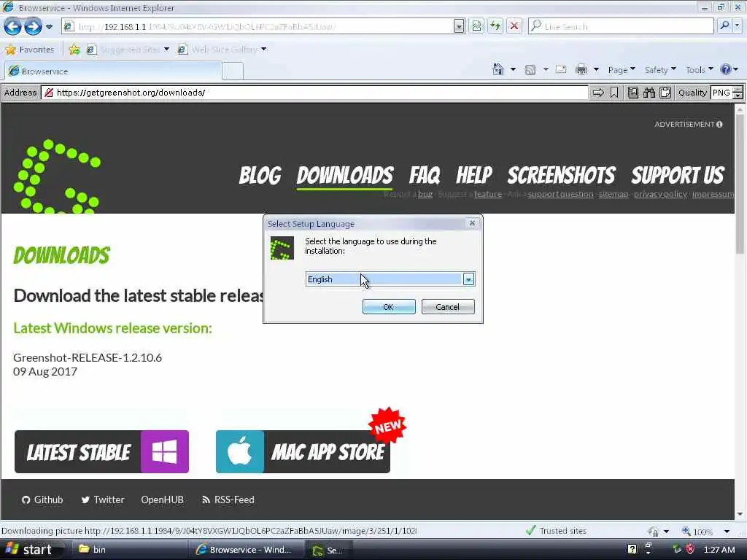Click the LATEST STABLE Windows download button
The image size is (747, 560).
[101, 452]
